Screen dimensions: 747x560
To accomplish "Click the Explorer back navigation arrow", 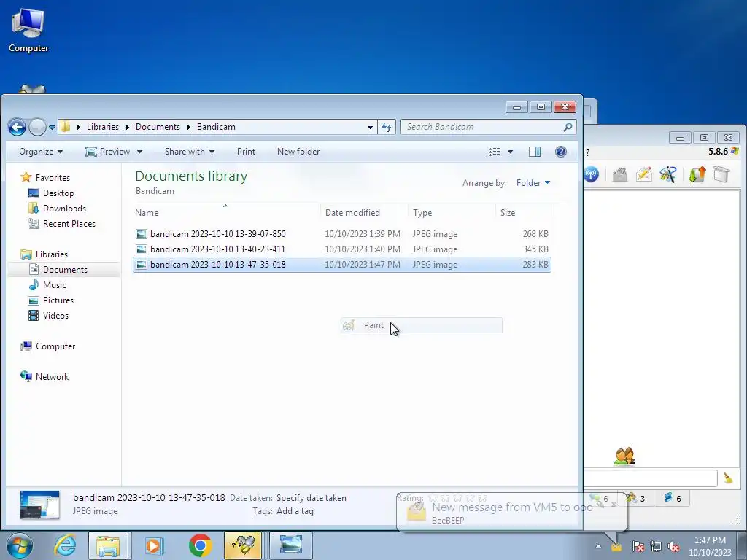I will point(18,127).
